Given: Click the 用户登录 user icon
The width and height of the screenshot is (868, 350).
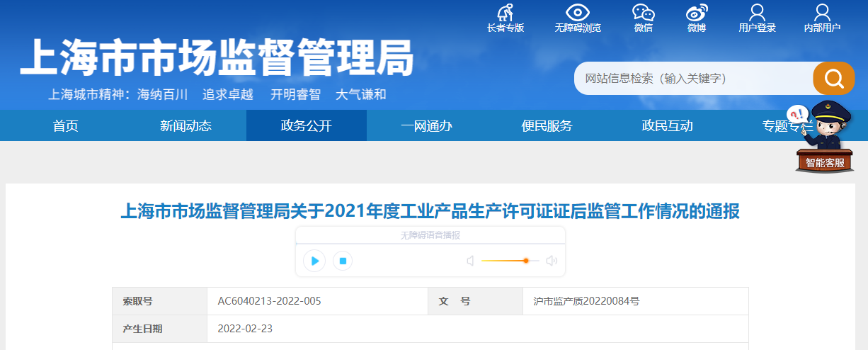Looking at the screenshot, I should pos(757,12).
